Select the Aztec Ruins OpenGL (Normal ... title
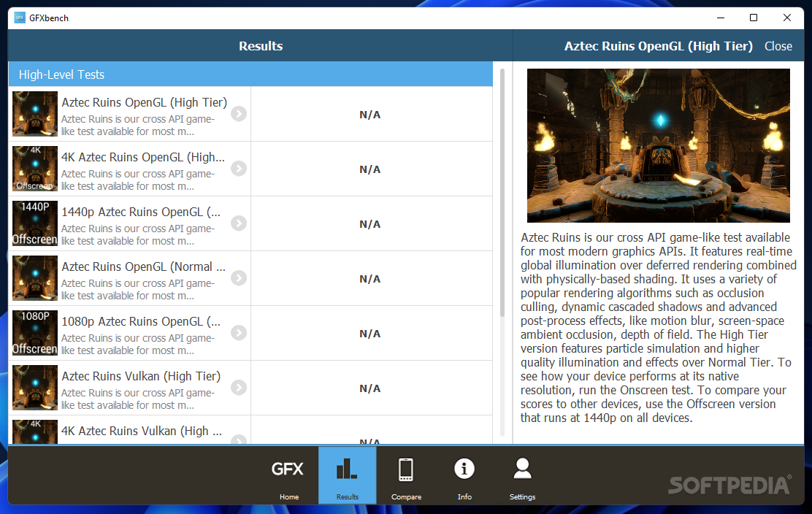The height and width of the screenshot is (514, 812). (143, 267)
